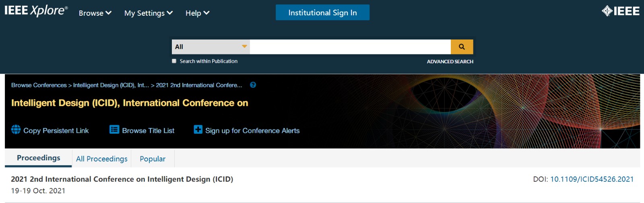Enable Search within Publication checkbox
Viewport: 644px width, 203px height.
pos(174,61)
